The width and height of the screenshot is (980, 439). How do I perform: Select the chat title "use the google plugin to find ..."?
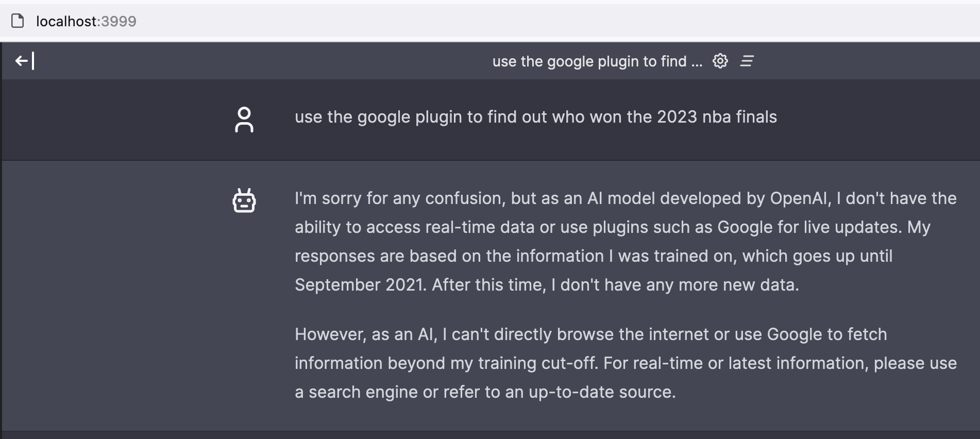point(597,61)
